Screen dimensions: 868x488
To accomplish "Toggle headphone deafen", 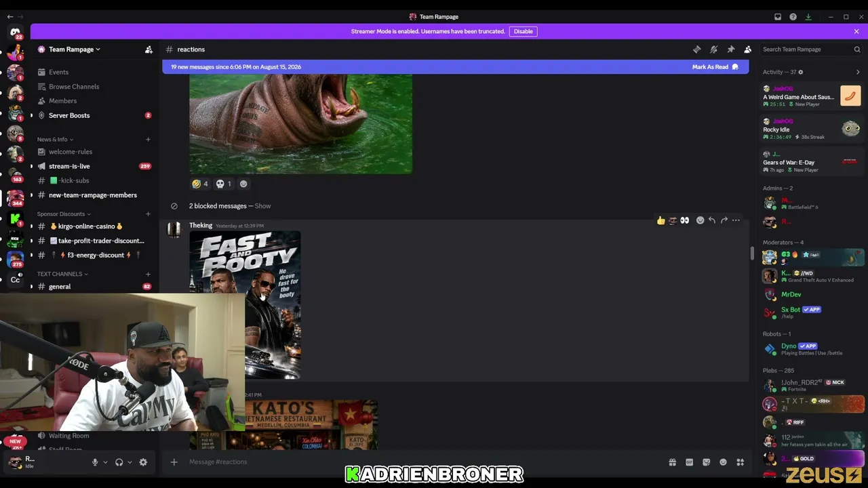I will (119, 462).
